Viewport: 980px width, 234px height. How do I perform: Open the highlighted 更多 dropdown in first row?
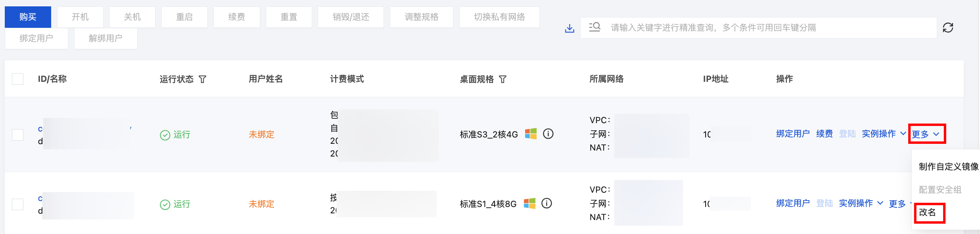[x=926, y=134]
